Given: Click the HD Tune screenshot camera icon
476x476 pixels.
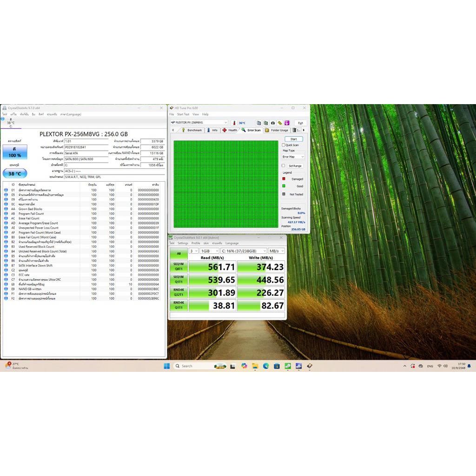Looking at the screenshot, I should (273, 123).
